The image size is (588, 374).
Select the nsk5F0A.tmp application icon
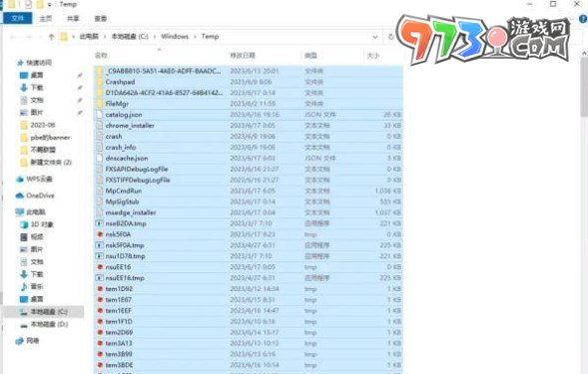click(100, 245)
